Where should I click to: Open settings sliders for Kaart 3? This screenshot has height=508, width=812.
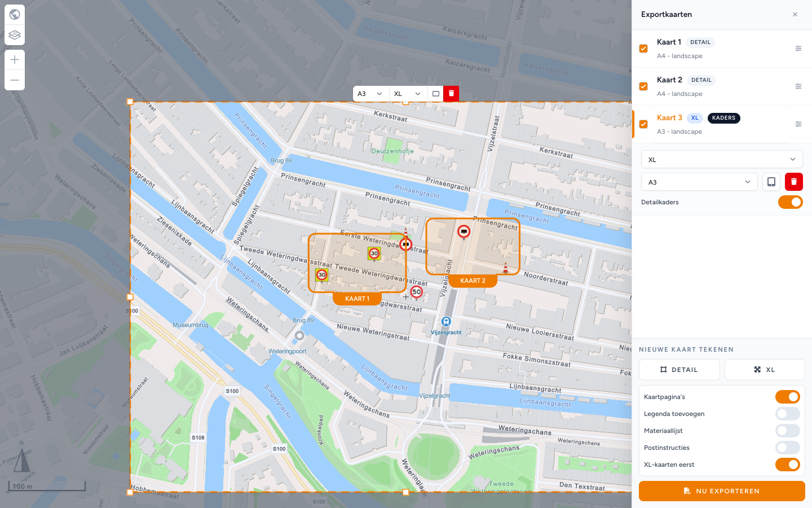click(x=798, y=124)
